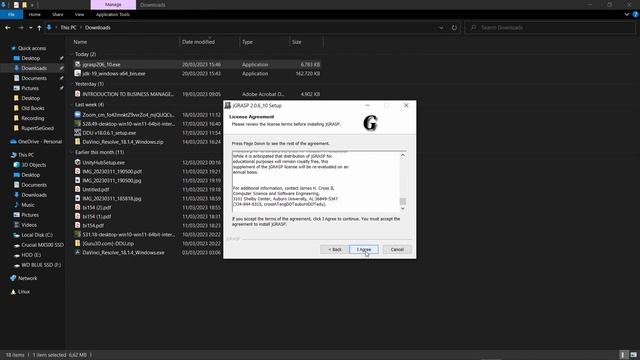The width and height of the screenshot is (640, 360).
Task: Switch to large icons view button
Action: point(633,355)
